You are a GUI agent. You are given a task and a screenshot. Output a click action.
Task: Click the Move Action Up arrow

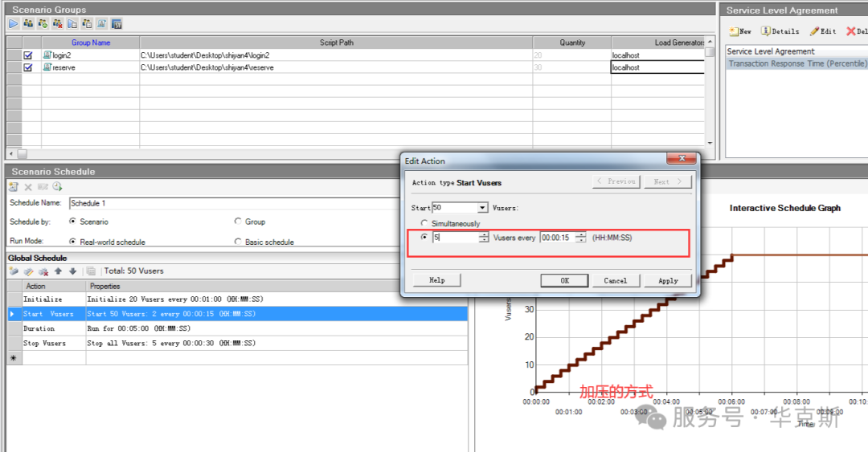pyautogui.click(x=59, y=271)
